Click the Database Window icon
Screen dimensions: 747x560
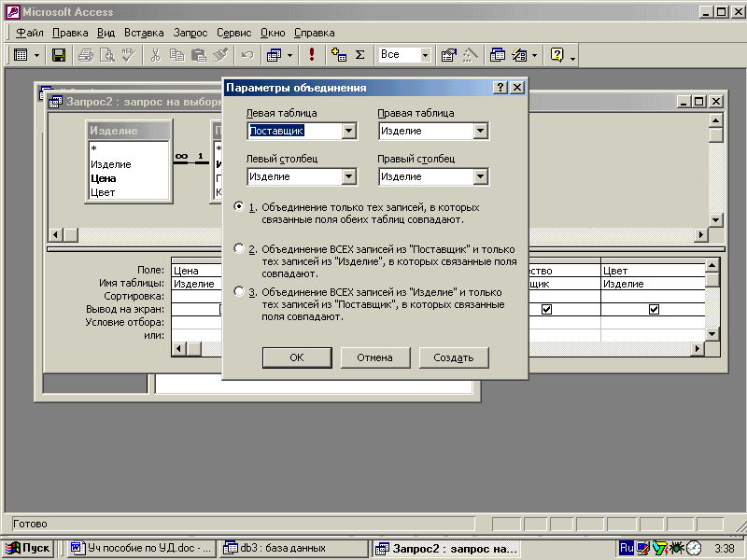click(x=498, y=55)
